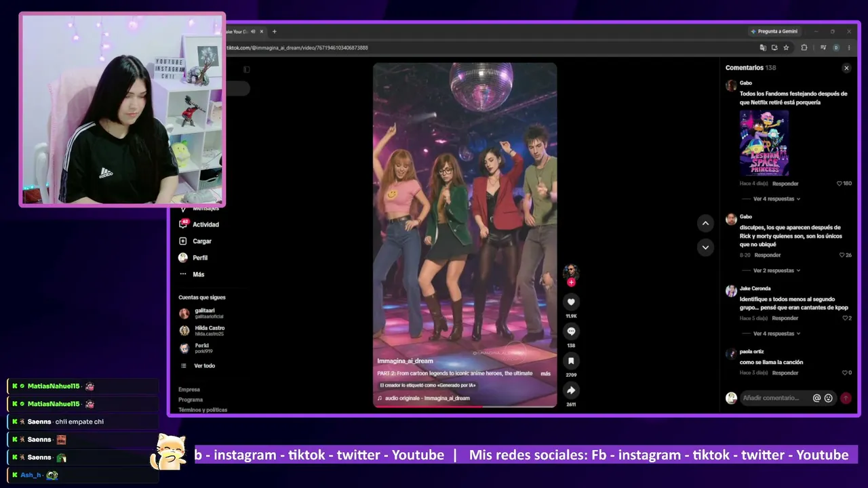Open the Chrome profile avatar
Image resolution: width=868 pixels, height=488 pixels.
tap(836, 47)
